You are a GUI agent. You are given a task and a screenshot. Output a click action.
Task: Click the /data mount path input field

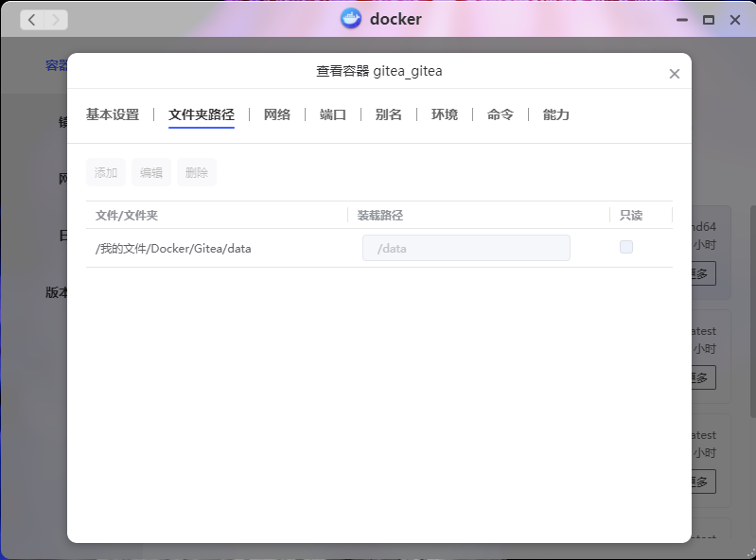[x=466, y=248]
